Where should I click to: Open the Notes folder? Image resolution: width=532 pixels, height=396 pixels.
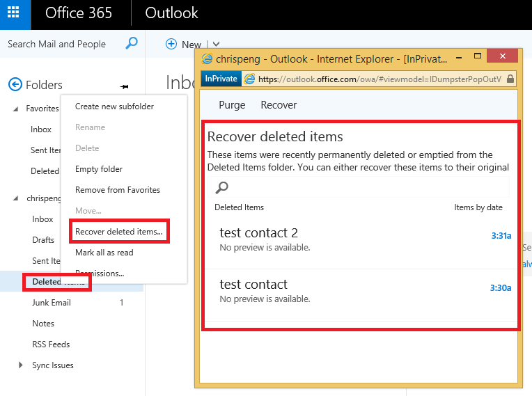click(43, 324)
